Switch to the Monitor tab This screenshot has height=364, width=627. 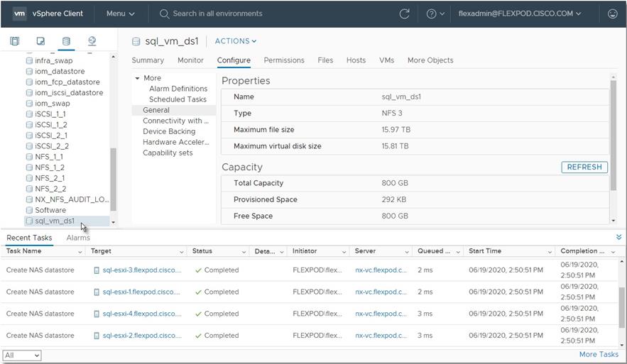point(190,60)
